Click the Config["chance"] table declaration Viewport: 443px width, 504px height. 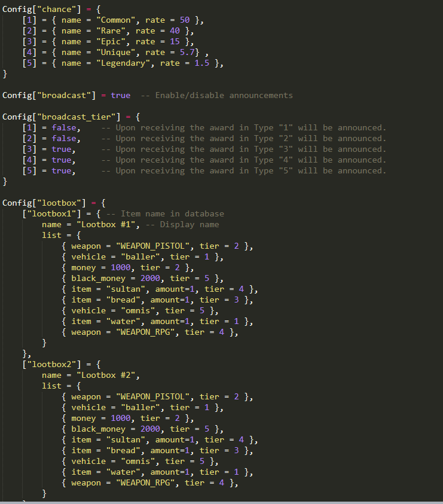[x=51, y=10]
